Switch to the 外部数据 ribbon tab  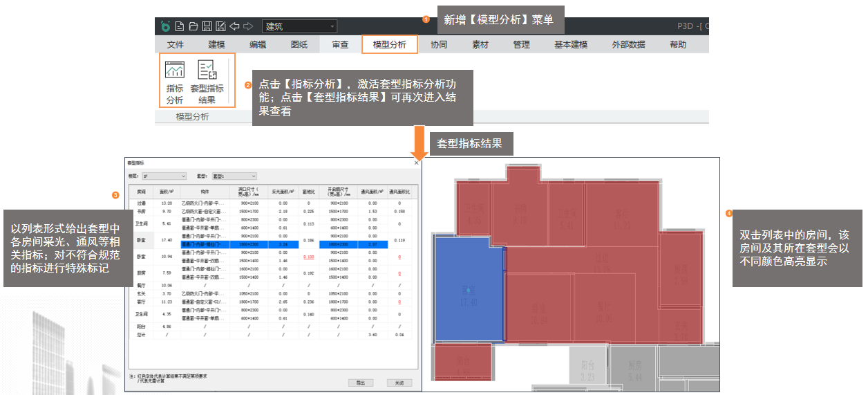tap(628, 44)
